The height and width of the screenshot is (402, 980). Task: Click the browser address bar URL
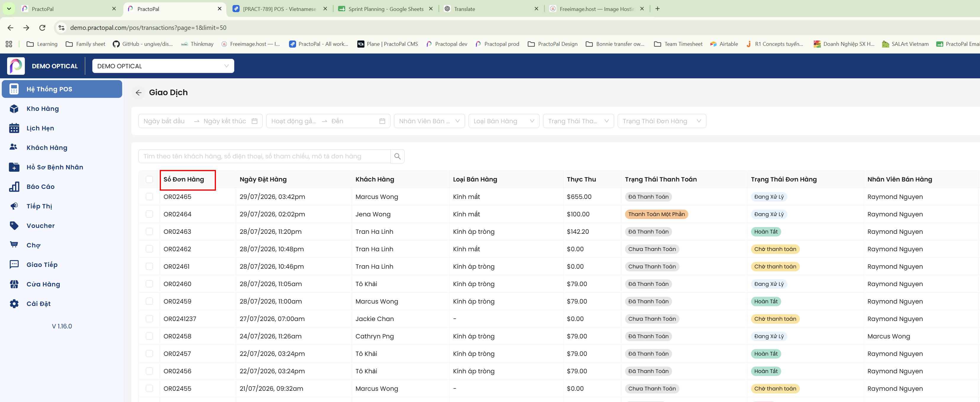click(148, 28)
